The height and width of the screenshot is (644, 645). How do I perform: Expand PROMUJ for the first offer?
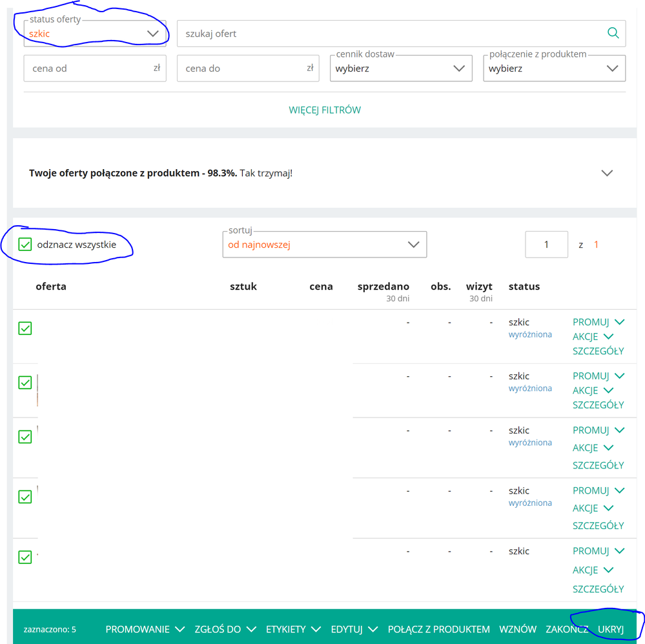(x=598, y=322)
